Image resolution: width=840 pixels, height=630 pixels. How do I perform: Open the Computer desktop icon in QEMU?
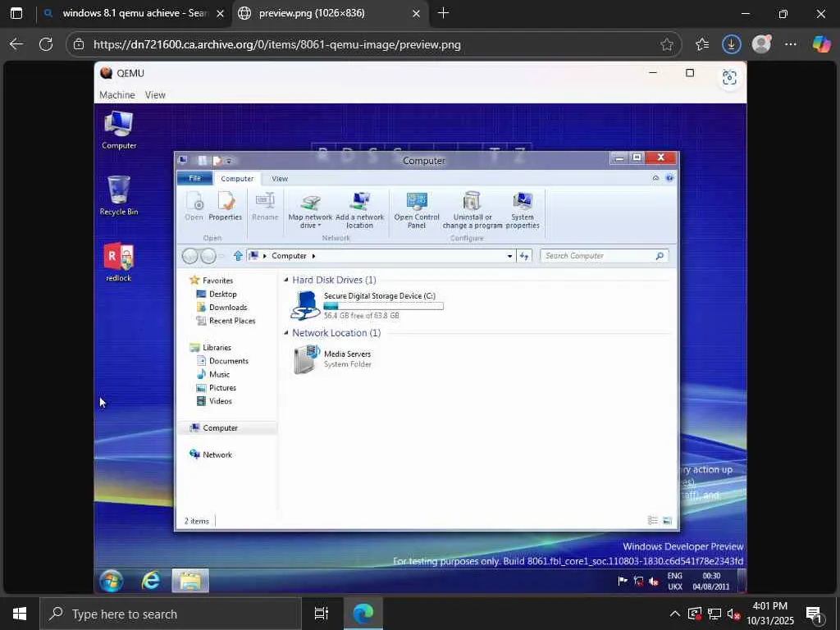[118, 130]
